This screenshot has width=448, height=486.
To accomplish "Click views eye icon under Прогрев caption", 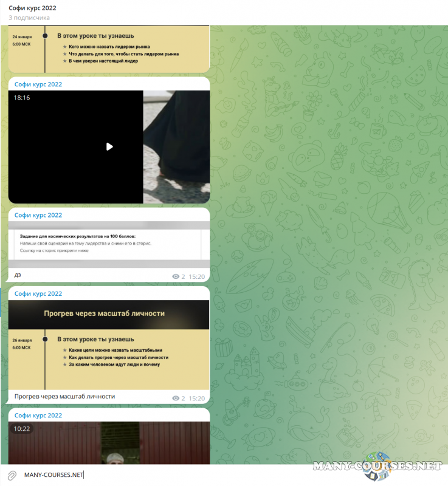I will (x=176, y=399).
